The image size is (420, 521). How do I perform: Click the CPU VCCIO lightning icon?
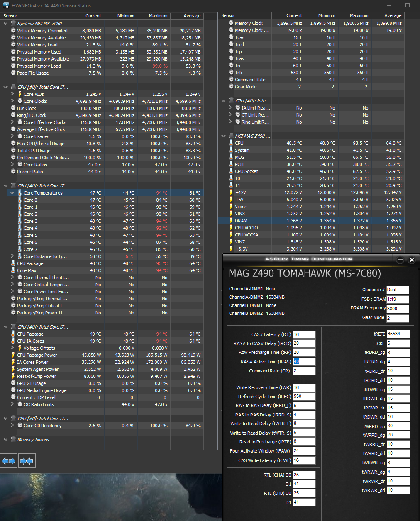[x=231, y=228]
